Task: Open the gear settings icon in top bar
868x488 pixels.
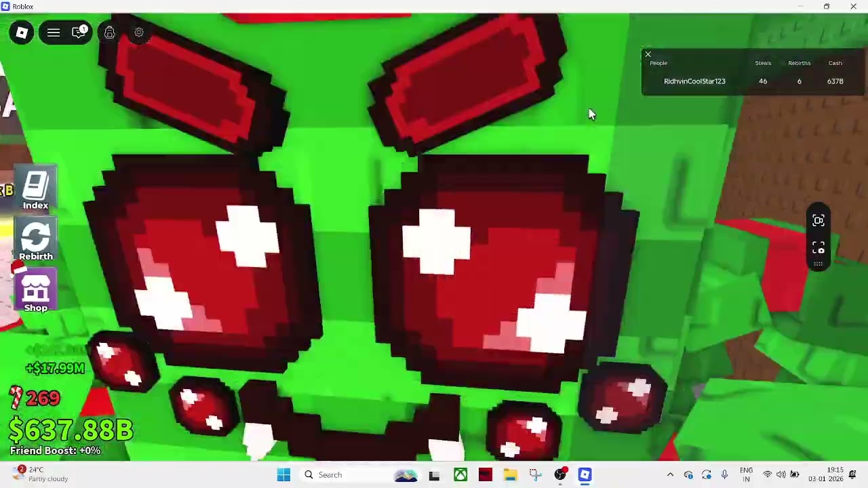Action: point(138,33)
